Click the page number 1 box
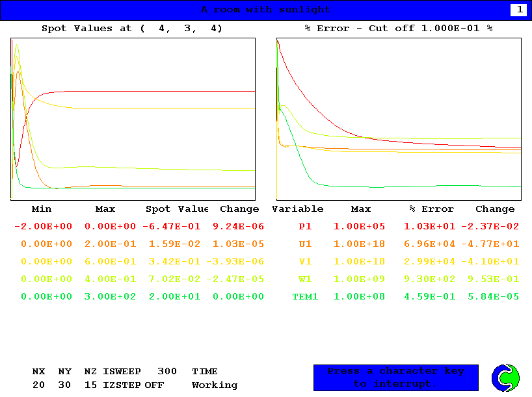The width and height of the screenshot is (532, 397). [x=519, y=10]
